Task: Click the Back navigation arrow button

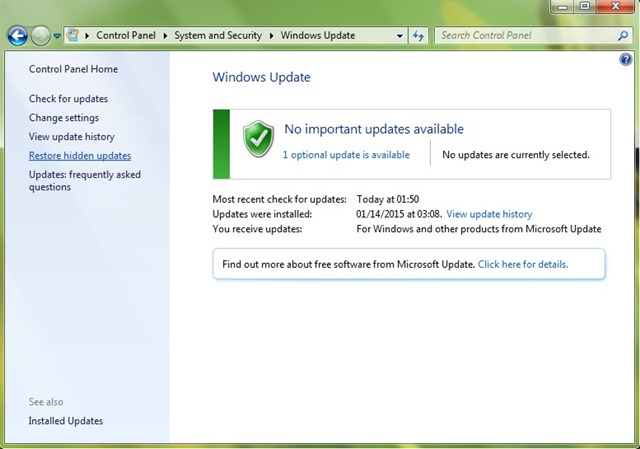Action: (x=18, y=36)
